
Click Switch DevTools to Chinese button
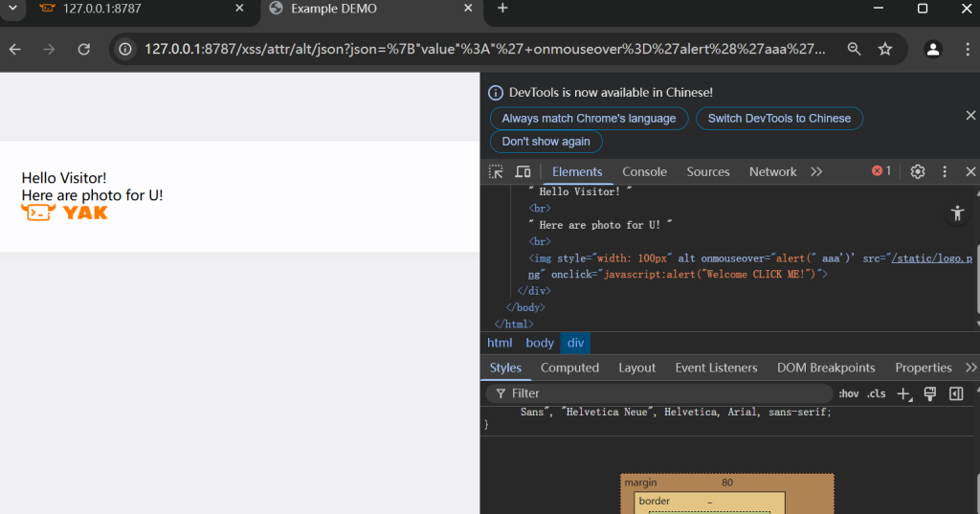click(x=779, y=119)
